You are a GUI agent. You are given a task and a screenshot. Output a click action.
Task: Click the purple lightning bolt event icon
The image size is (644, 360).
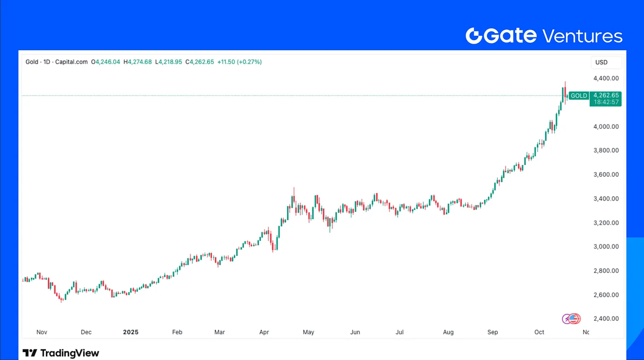(x=567, y=319)
